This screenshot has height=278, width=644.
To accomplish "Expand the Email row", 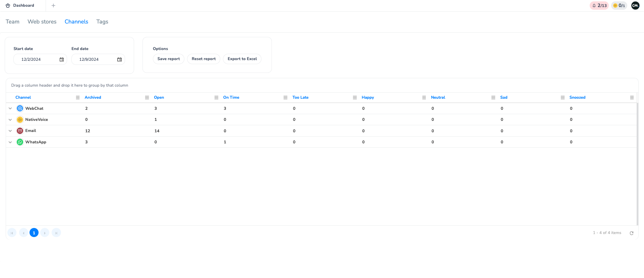I will coord(10,131).
